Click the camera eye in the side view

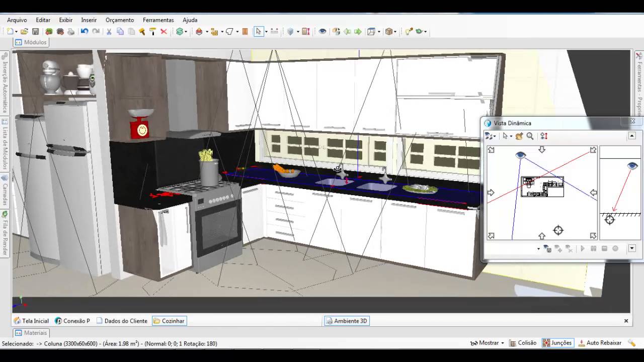[632, 166]
